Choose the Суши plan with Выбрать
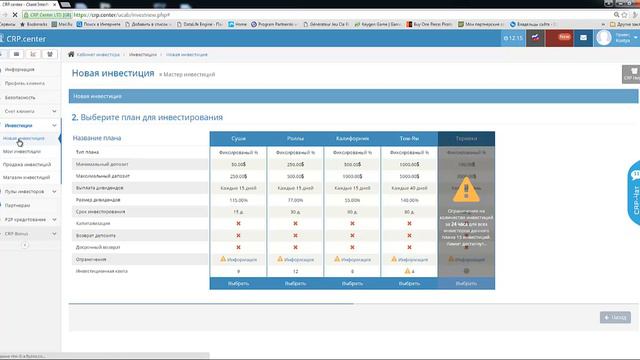This screenshot has height=360, width=640. point(238,283)
